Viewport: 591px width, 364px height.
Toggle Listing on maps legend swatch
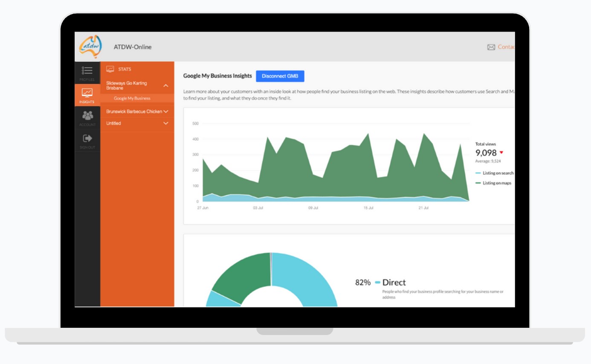pyautogui.click(x=478, y=183)
